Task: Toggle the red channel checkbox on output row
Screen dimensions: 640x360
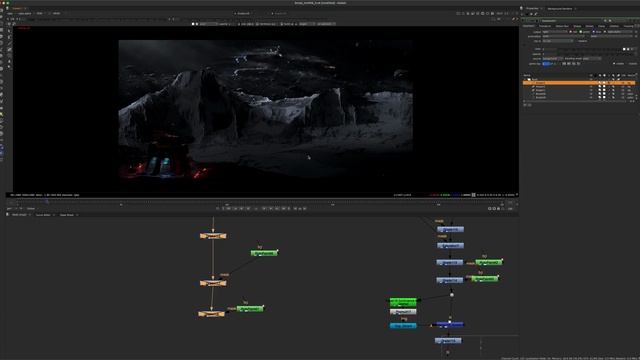Action: click(571, 31)
